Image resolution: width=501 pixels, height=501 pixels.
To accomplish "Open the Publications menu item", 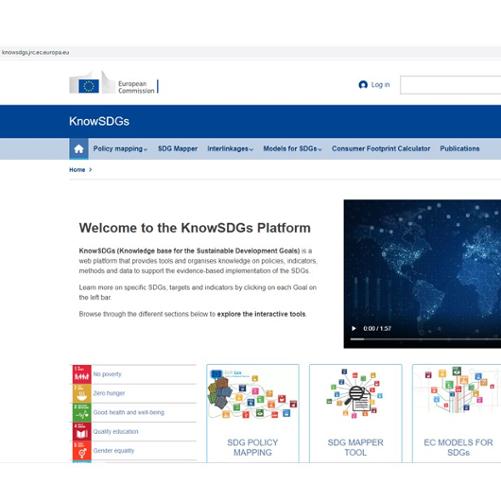I will (x=460, y=149).
